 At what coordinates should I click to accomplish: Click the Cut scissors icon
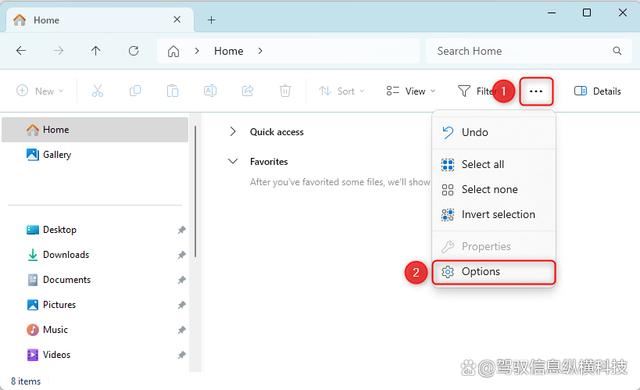98,91
